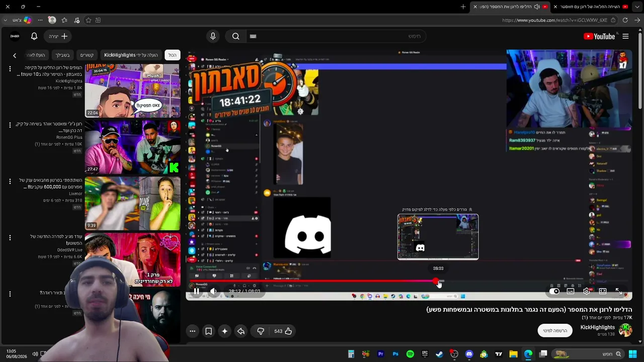Open options for the OdedSVR Live video
The image size is (644, 362).
click(10, 237)
